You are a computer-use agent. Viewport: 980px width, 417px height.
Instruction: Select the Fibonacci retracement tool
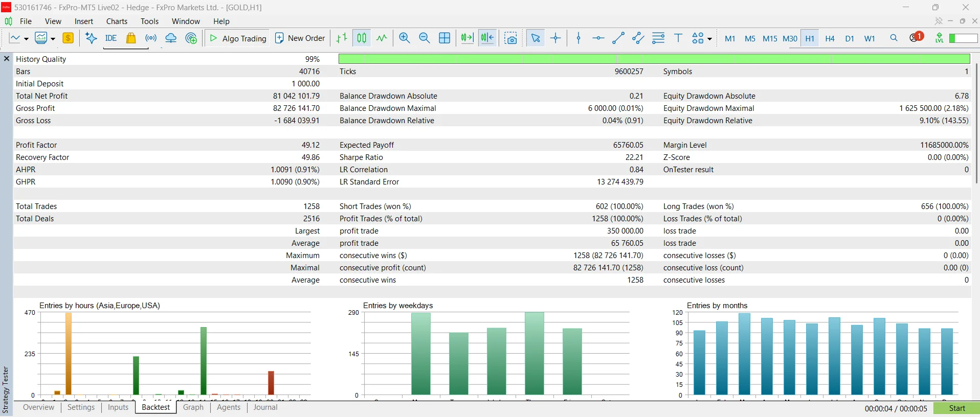click(658, 38)
